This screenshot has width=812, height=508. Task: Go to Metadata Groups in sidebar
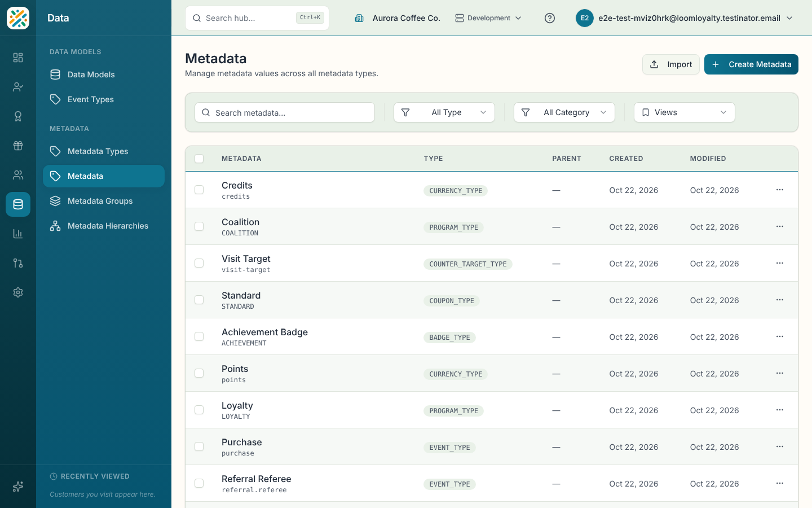pos(104,201)
